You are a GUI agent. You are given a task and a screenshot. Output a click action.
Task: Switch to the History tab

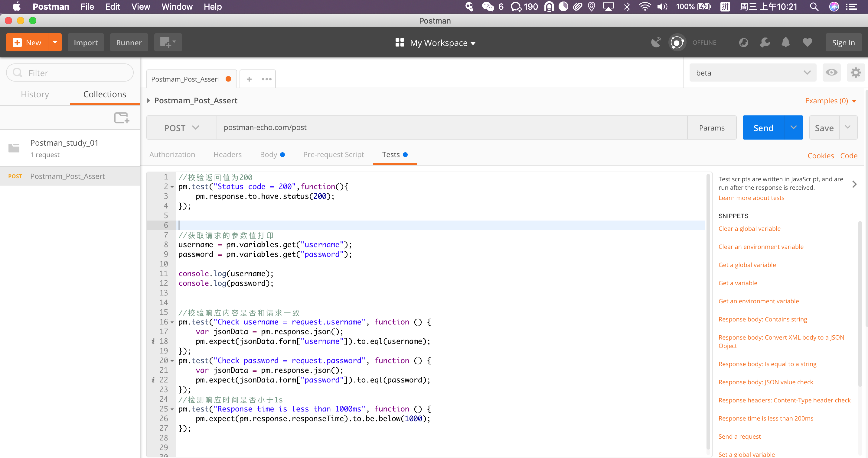[x=35, y=94]
